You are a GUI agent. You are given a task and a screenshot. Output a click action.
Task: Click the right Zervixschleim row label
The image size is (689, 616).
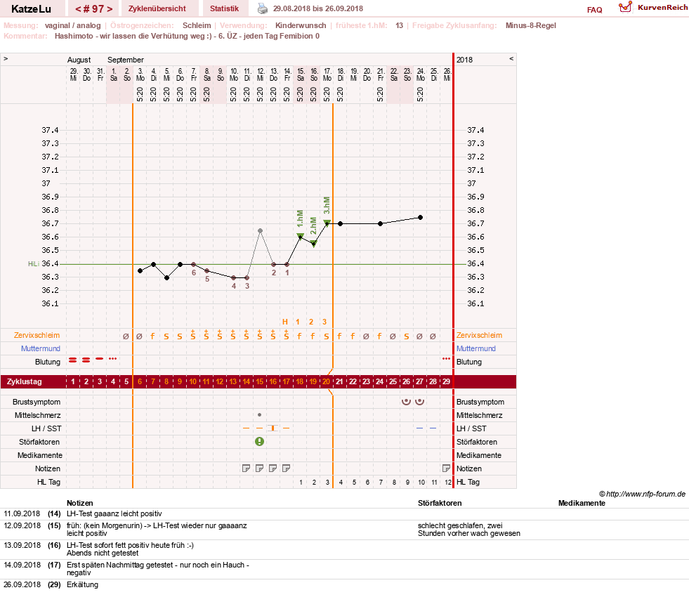(x=479, y=335)
